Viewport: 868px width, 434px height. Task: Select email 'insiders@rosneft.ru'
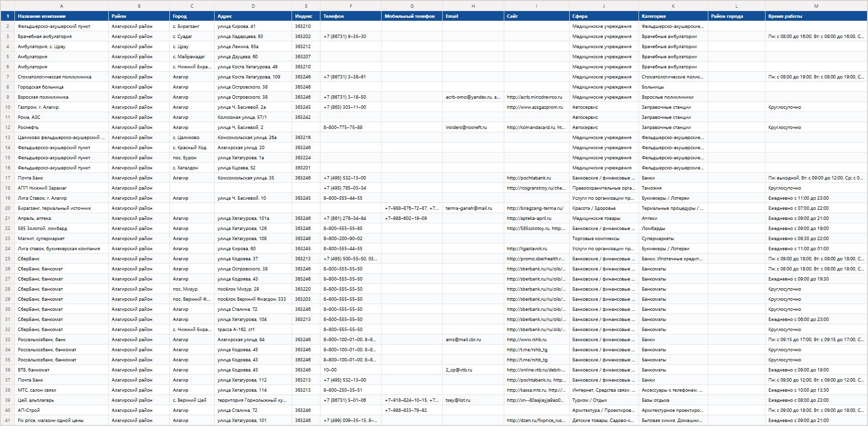pyautogui.click(x=473, y=128)
